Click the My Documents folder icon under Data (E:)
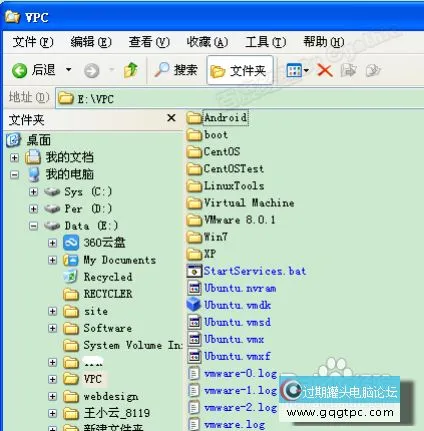424x431 pixels. (71, 260)
